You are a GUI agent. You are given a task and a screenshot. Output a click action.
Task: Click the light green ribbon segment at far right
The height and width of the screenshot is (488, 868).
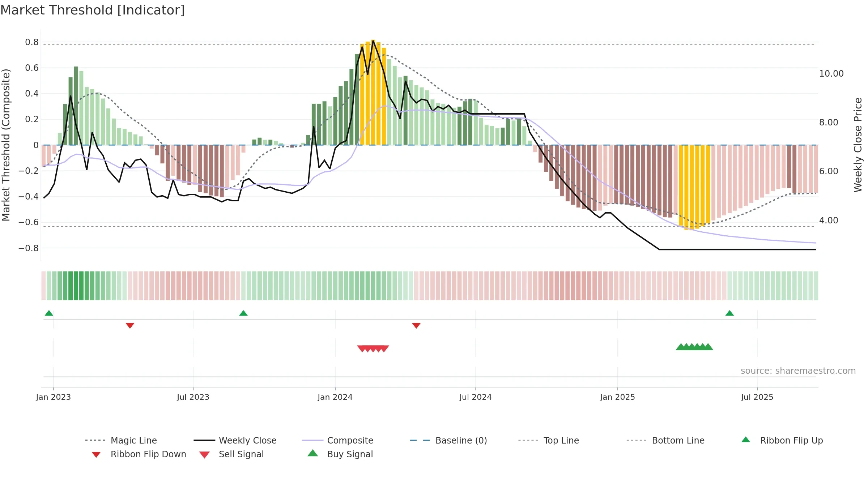[816, 286]
